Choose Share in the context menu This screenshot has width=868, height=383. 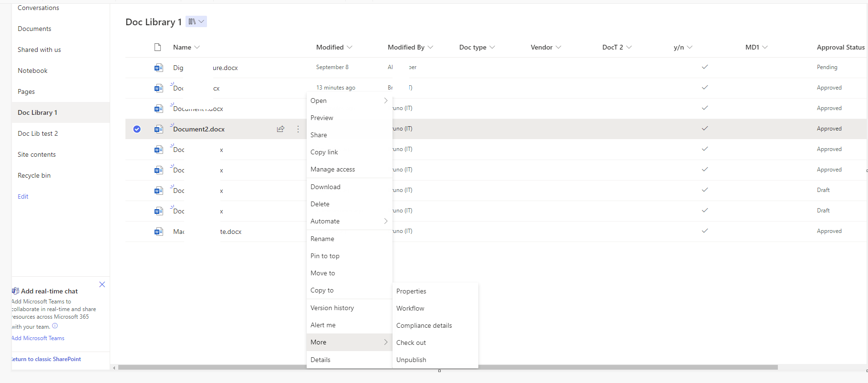point(349,135)
